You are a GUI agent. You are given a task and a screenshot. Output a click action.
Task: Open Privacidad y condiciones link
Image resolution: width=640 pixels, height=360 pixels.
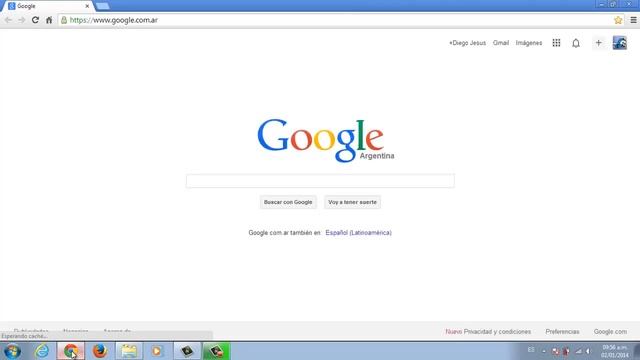click(497, 331)
